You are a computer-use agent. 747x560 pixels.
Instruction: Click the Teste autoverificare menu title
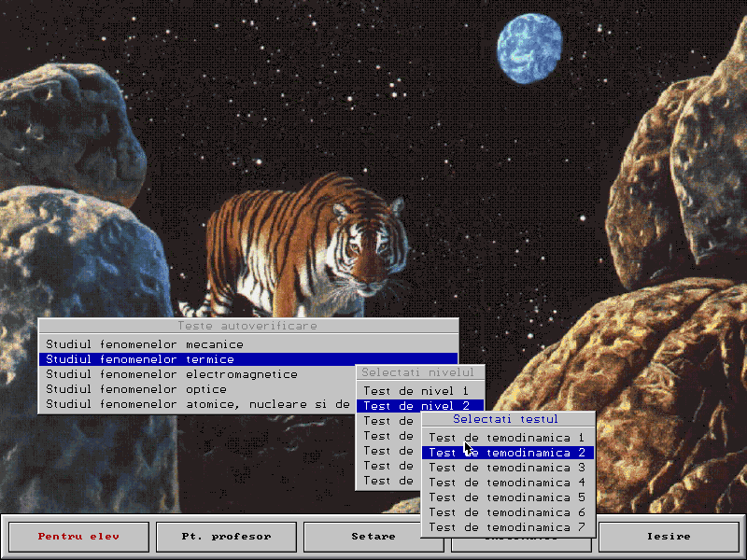(x=247, y=327)
